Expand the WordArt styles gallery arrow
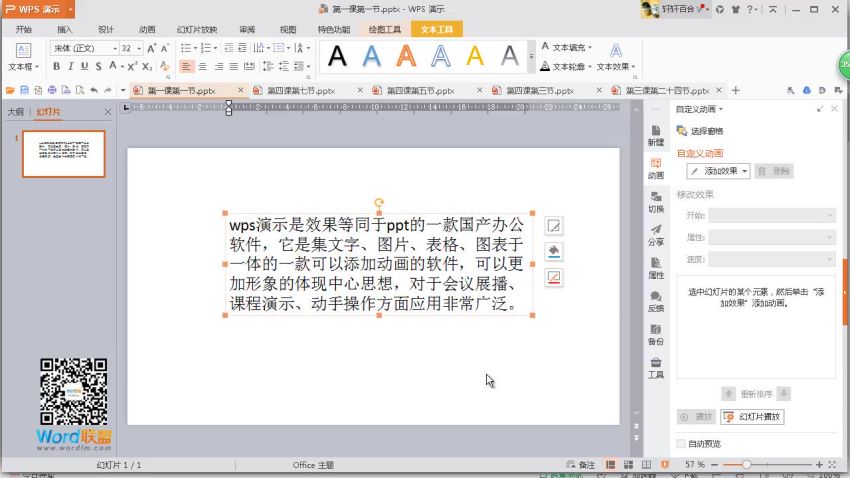This screenshot has width=850, height=478. [531, 56]
